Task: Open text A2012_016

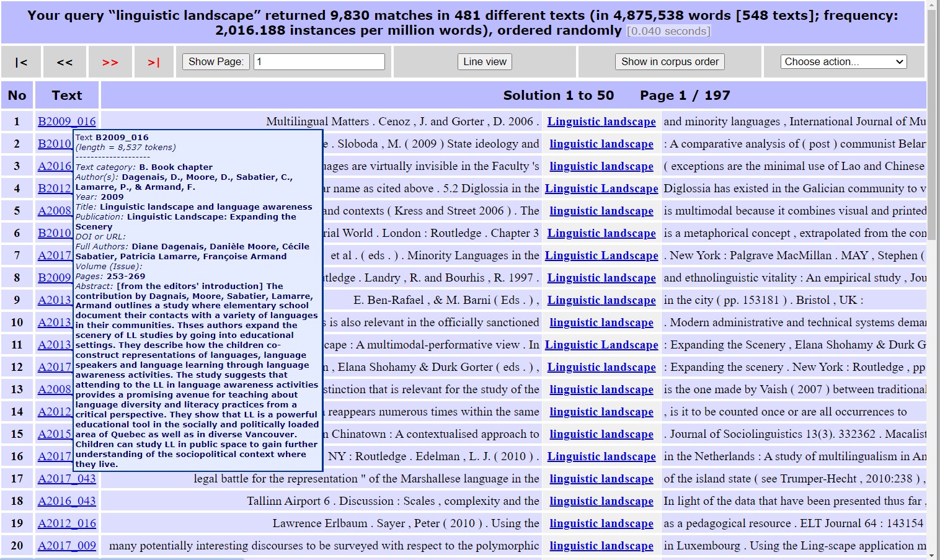Action: [66, 523]
